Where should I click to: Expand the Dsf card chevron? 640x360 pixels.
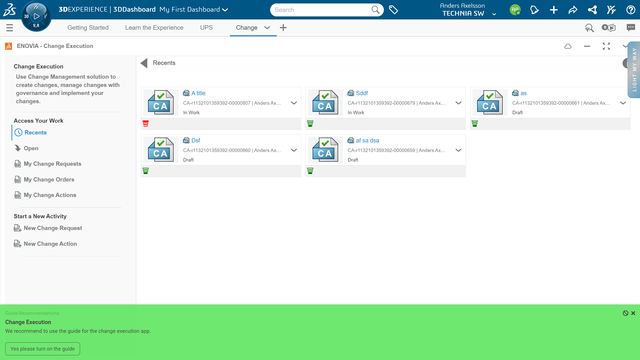tap(294, 150)
